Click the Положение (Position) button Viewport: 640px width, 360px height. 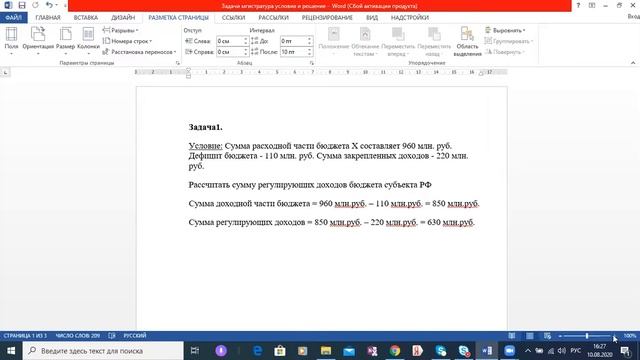[333, 41]
